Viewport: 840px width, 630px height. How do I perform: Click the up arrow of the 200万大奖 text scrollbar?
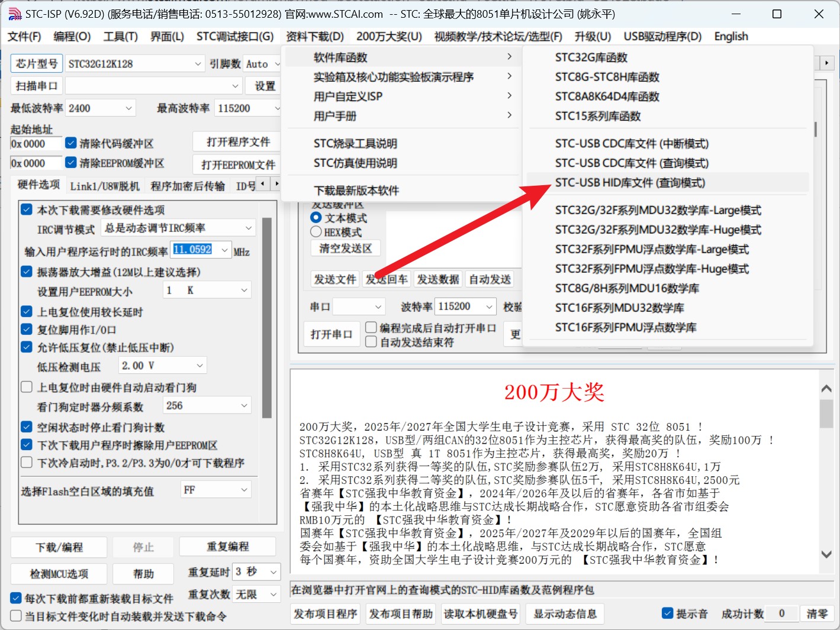click(x=826, y=389)
